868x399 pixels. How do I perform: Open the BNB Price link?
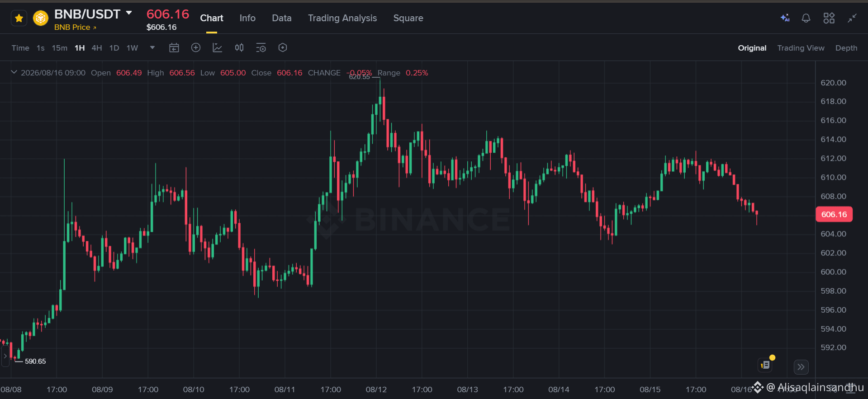pos(75,27)
